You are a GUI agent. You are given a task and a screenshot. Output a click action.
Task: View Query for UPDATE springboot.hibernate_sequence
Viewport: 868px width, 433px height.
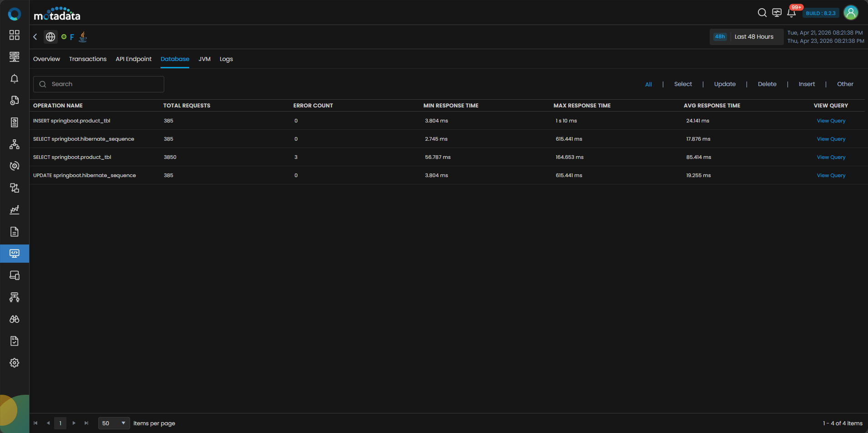[x=831, y=175]
